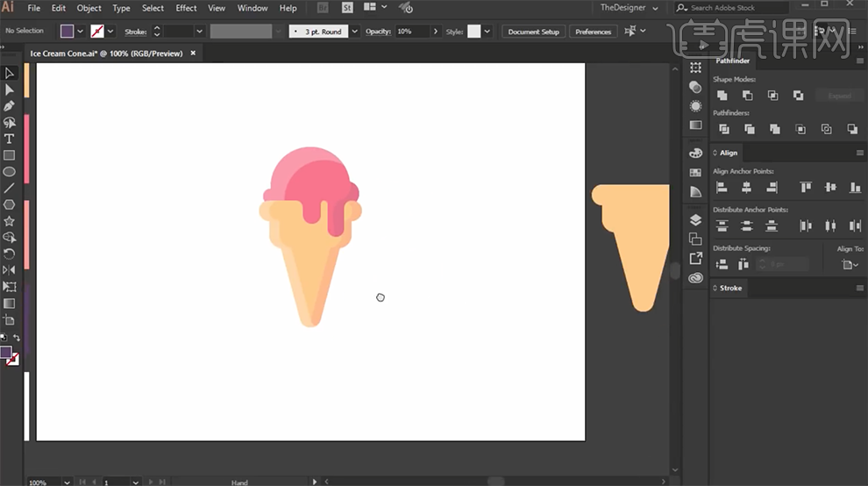Click Horizontal Align Center in Align panel

coord(746,187)
